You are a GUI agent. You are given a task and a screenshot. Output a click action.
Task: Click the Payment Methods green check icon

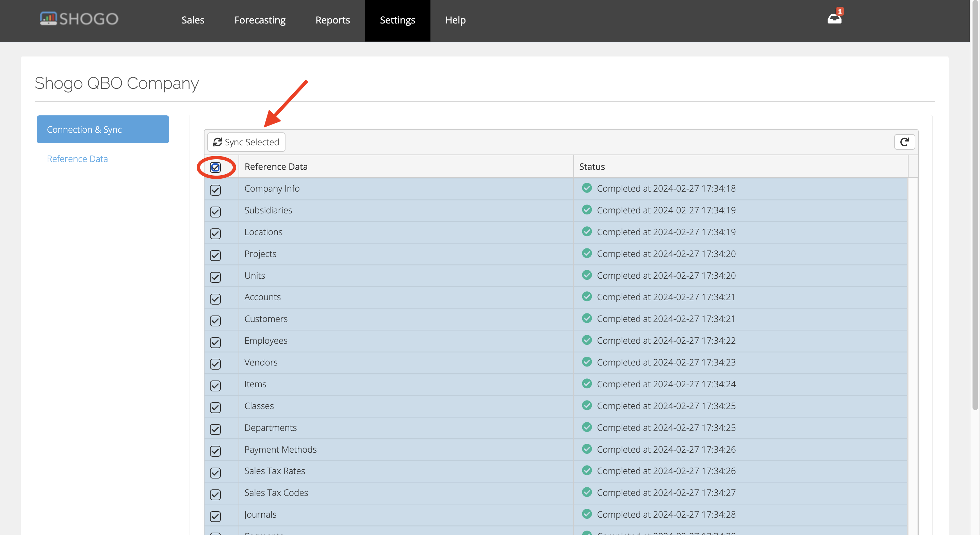coord(587,448)
